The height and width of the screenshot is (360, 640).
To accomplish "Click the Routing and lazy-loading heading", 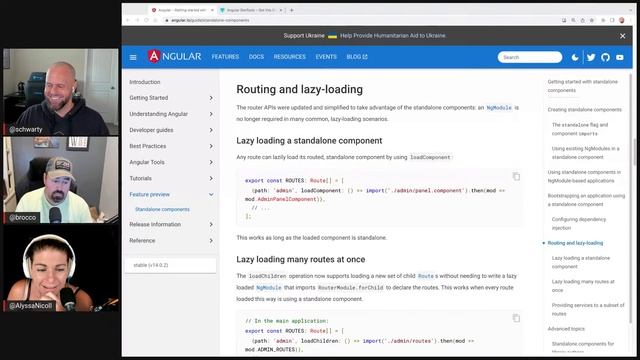I will click(300, 89).
